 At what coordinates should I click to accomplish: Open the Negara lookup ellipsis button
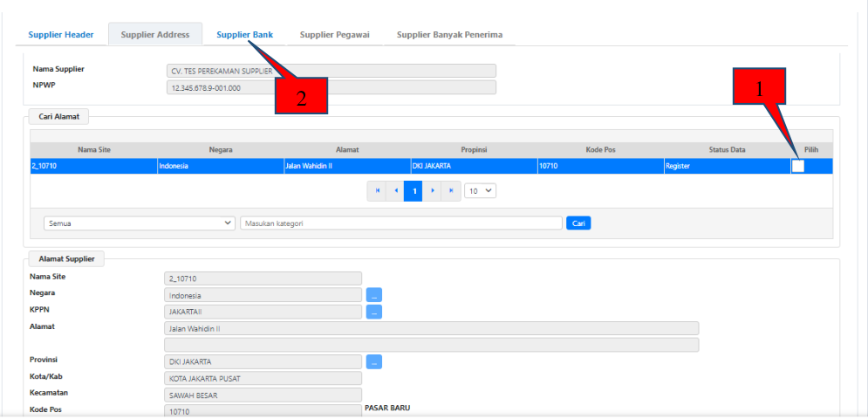(x=373, y=295)
